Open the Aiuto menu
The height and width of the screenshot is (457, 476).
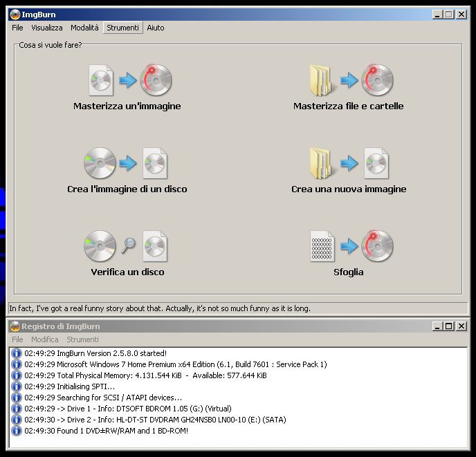click(x=156, y=28)
